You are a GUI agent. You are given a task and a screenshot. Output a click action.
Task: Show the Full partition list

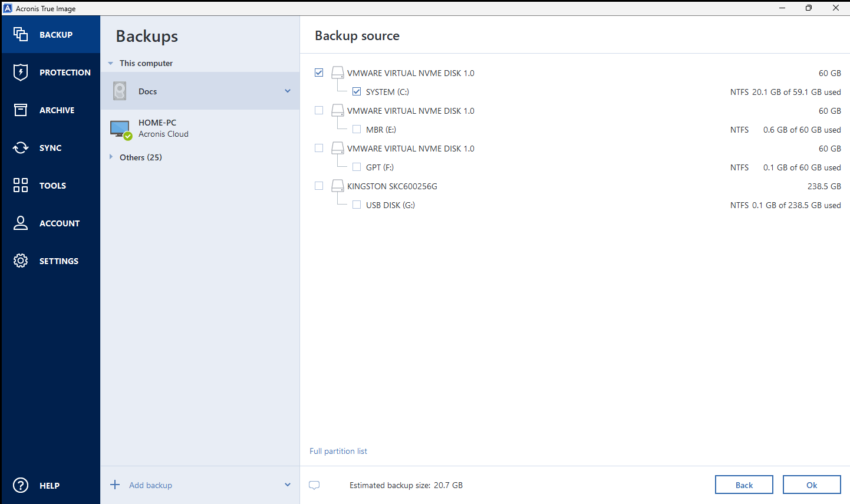(338, 450)
